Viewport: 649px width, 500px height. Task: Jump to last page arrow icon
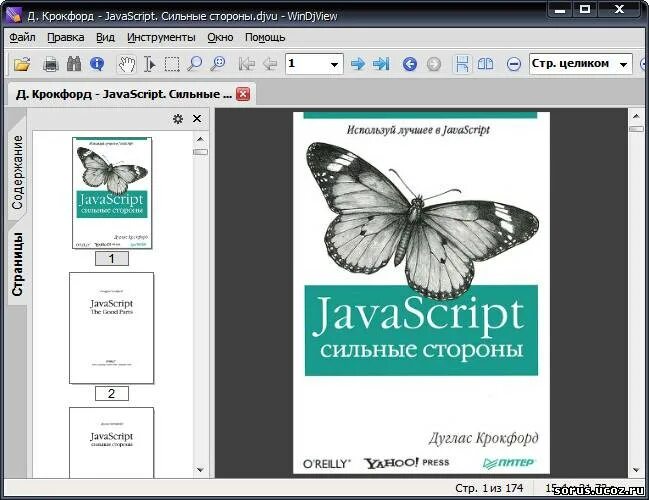click(x=381, y=64)
